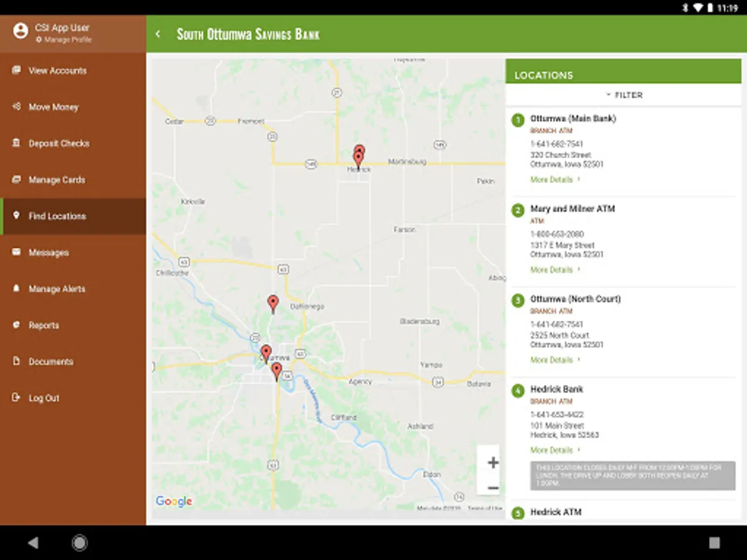Click the back arrow in the header
Image resolution: width=747 pixels, height=560 pixels.
pyautogui.click(x=158, y=34)
